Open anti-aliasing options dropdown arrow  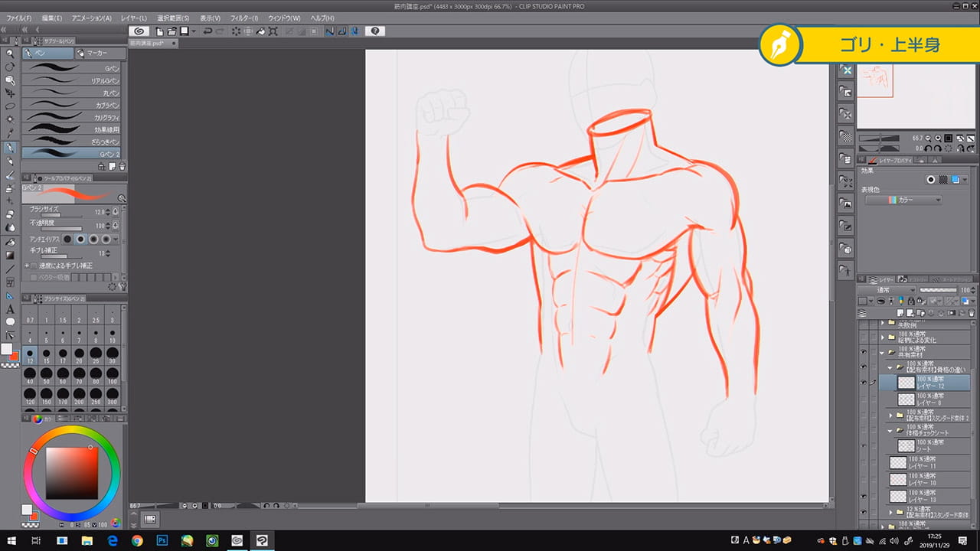point(116,240)
